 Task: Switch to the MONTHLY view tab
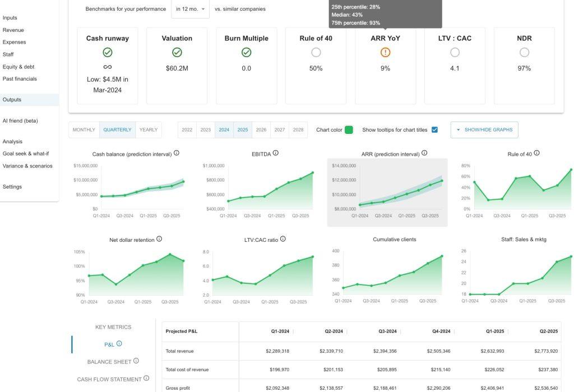tap(83, 129)
